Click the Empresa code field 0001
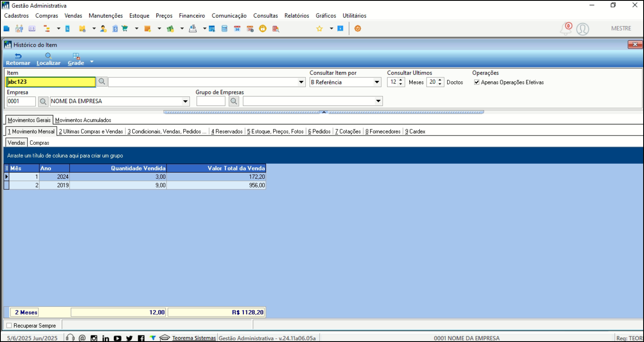The height and width of the screenshot is (342, 644). tap(21, 101)
